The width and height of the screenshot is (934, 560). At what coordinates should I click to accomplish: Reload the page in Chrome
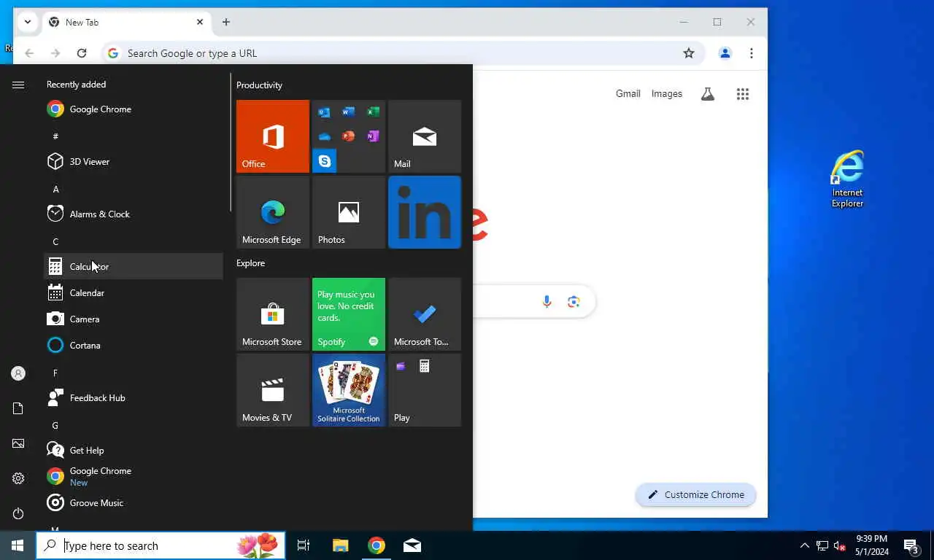click(82, 53)
